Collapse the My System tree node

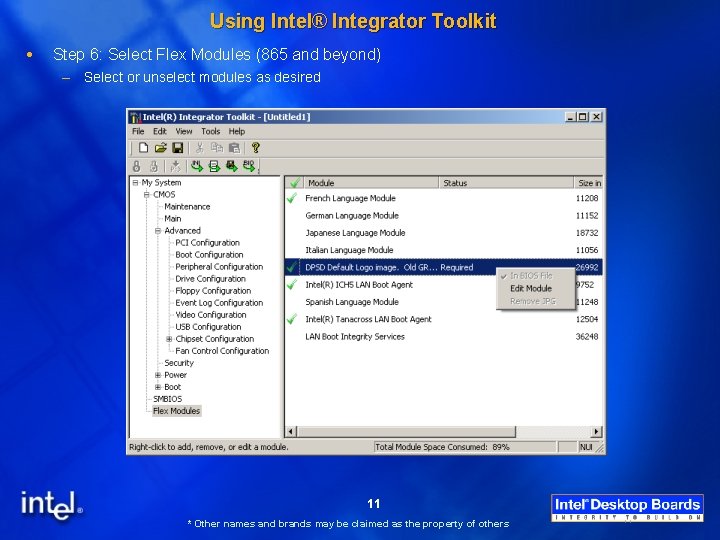(x=135, y=183)
